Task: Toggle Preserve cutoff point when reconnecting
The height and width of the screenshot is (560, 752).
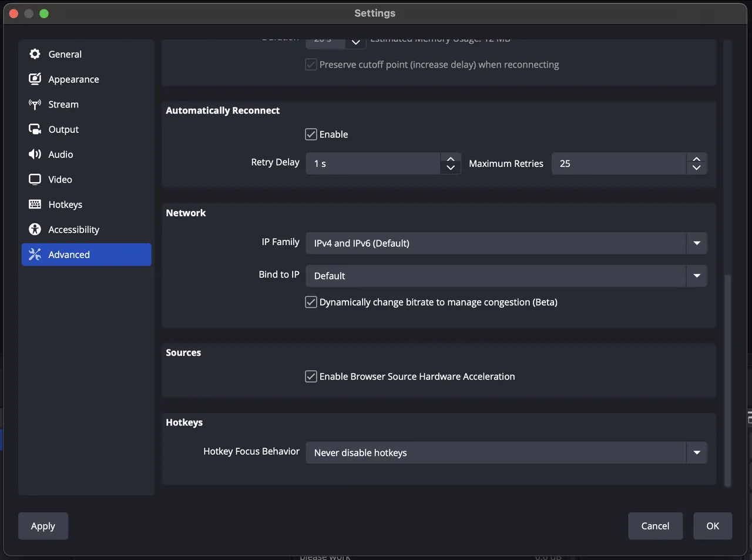Action: click(x=311, y=65)
